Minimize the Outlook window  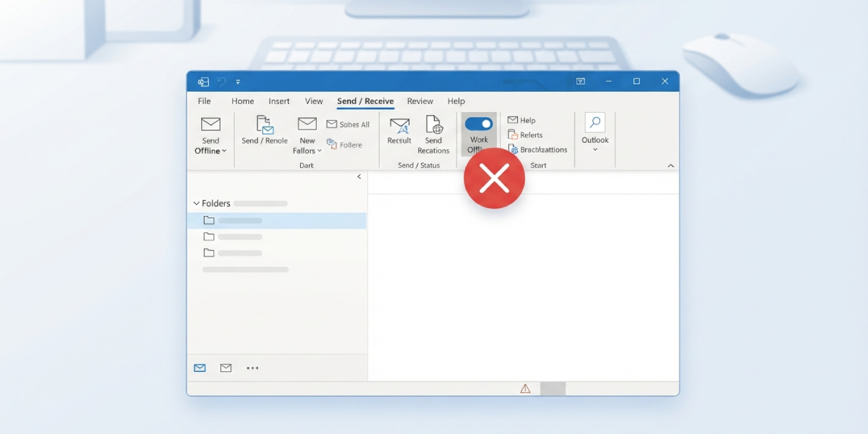(x=609, y=82)
